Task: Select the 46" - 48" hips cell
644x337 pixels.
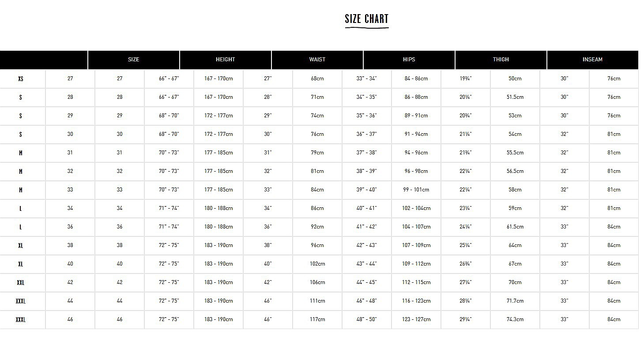Action: (x=367, y=301)
